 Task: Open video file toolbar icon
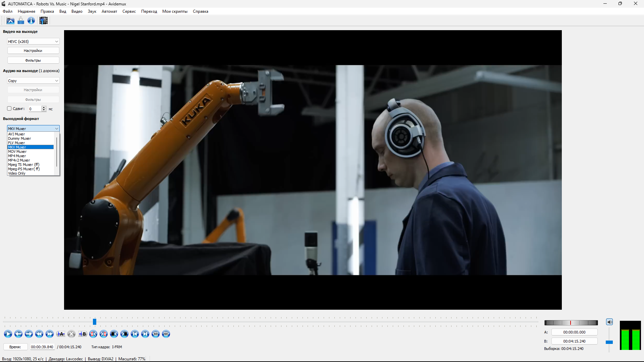point(10,21)
